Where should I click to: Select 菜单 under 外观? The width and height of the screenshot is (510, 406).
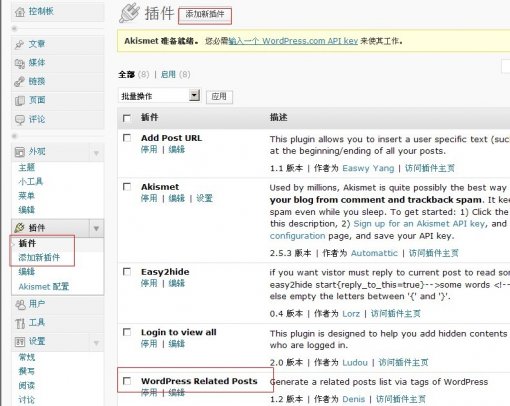(x=27, y=195)
